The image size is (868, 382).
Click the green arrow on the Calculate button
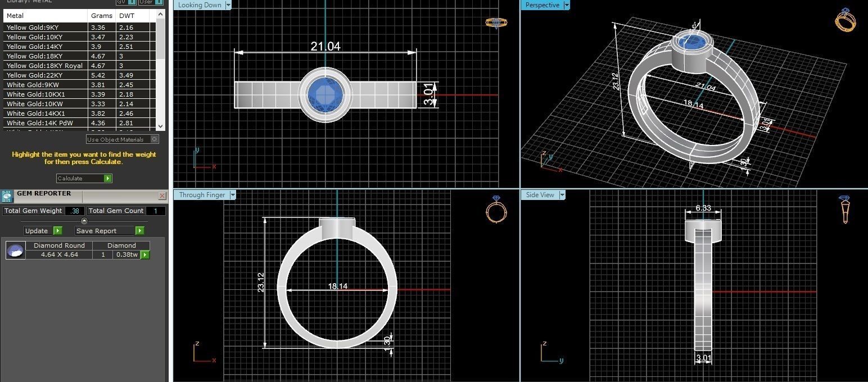[108, 178]
